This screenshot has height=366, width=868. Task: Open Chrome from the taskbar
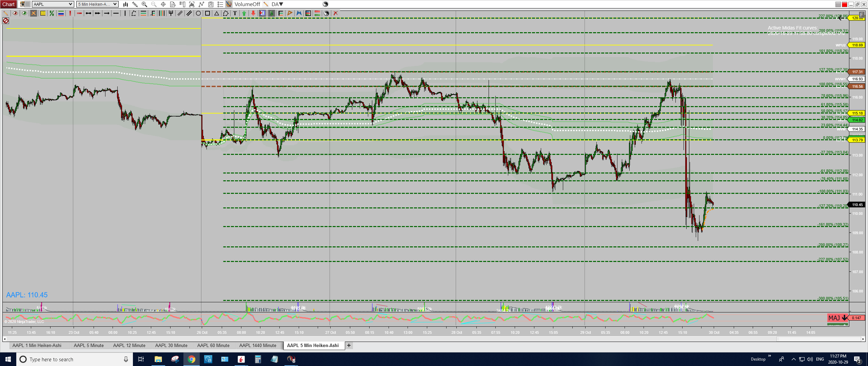(192, 359)
